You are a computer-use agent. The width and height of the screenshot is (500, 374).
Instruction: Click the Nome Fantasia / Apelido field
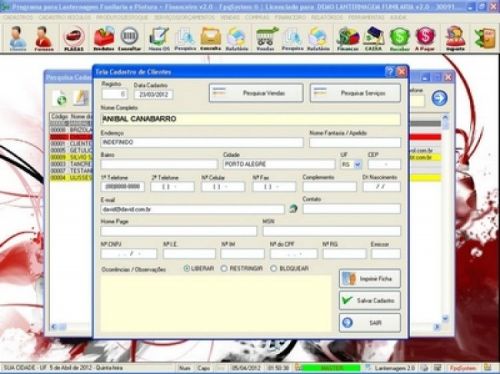pos(355,143)
